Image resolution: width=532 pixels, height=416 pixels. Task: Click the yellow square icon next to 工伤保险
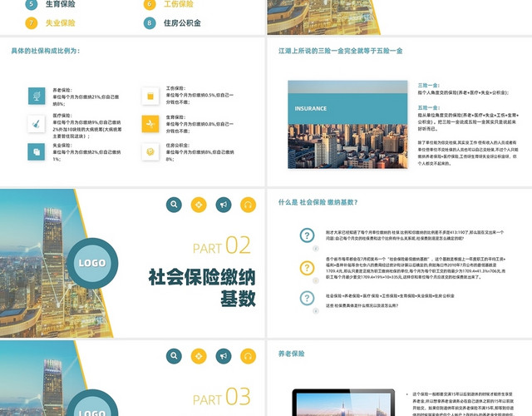coord(150,97)
